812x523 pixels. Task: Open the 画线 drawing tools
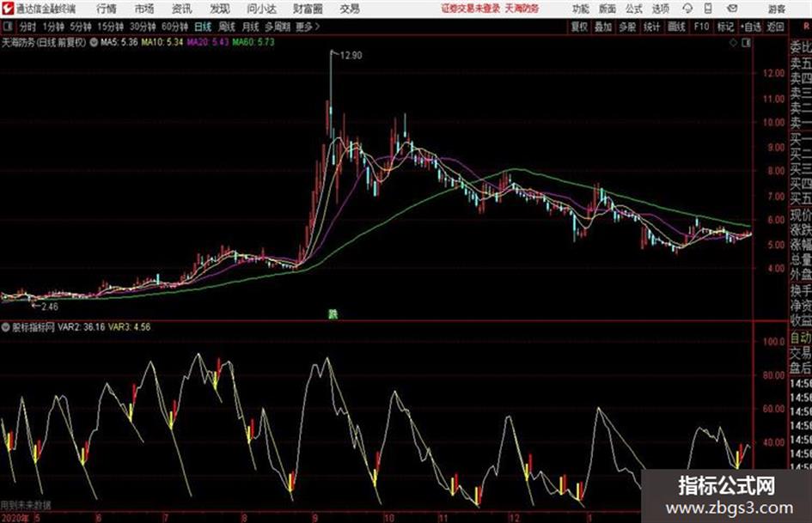coord(676,27)
